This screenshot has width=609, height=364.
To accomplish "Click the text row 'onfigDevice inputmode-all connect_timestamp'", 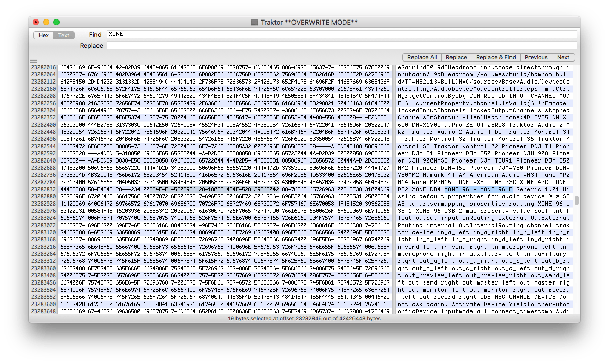I will click(483, 311).
